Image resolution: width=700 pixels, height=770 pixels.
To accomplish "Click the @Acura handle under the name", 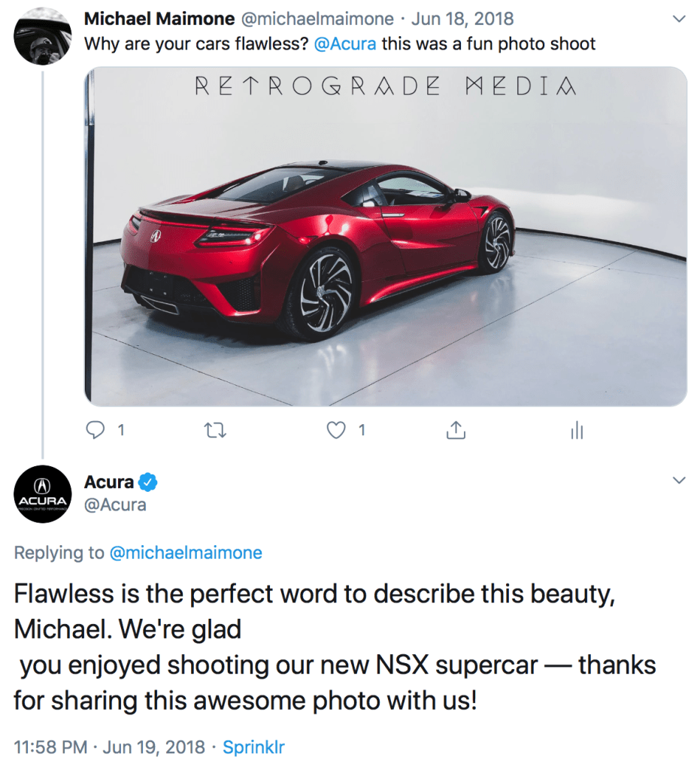I will click(x=115, y=505).
